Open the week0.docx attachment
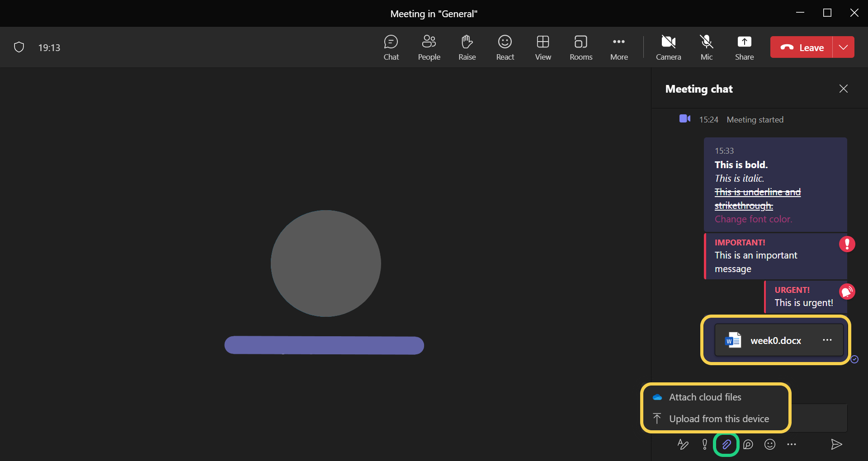The width and height of the screenshot is (868, 461). [775, 340]
